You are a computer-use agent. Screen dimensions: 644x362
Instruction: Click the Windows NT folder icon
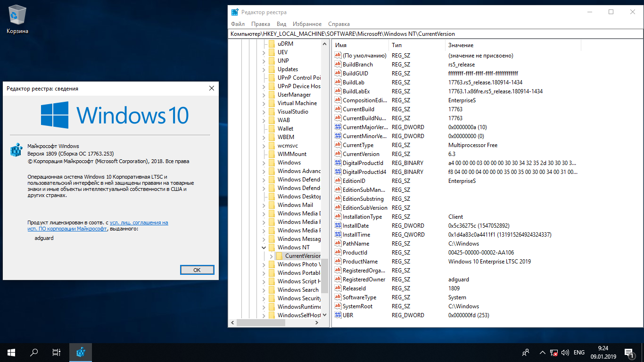[x=272, y=247]
